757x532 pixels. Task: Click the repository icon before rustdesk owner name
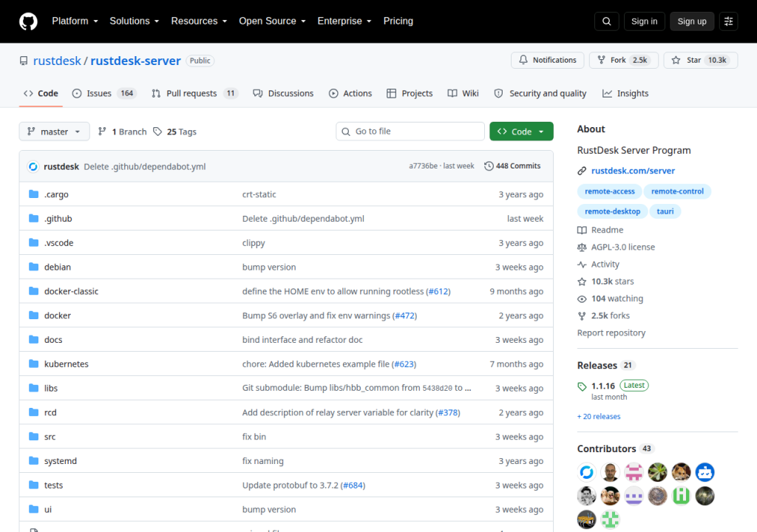23,61
